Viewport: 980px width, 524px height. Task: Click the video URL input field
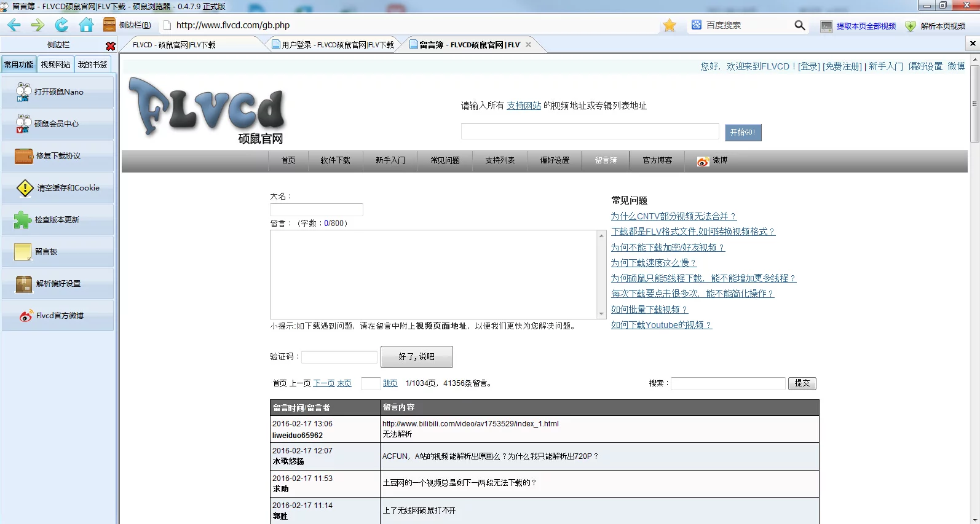pos(590,131)
